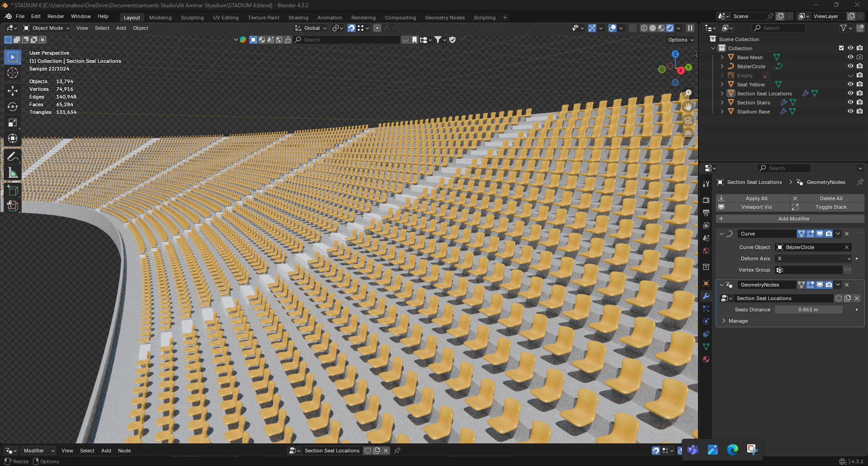
Task: Click the viewport zoom magnifier gizmo
Action: (688, 94)
